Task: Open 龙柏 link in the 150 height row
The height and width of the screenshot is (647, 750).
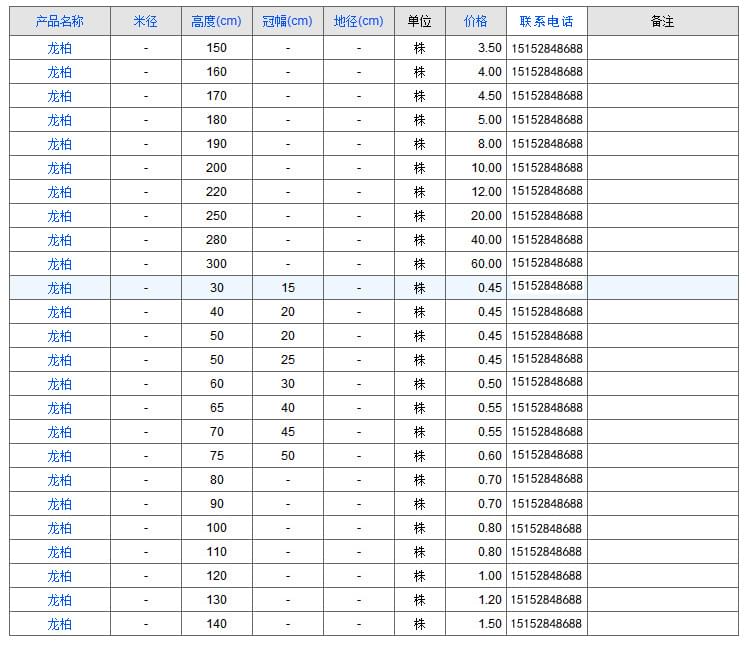Action: (60, 48)
